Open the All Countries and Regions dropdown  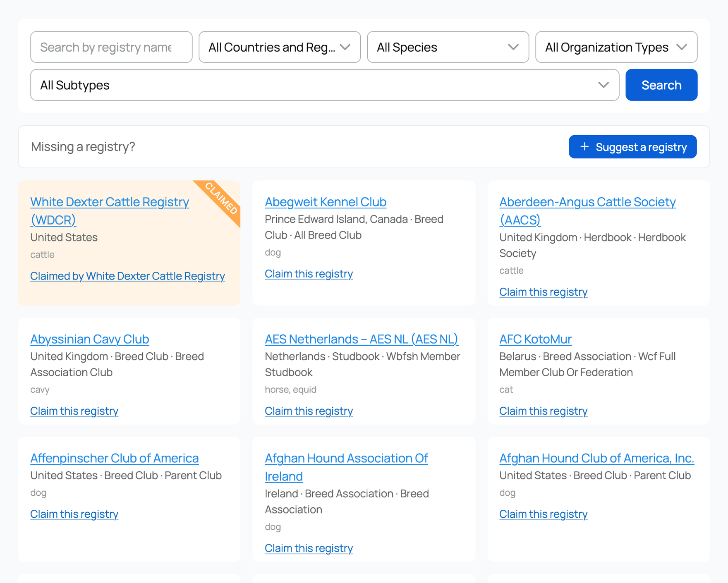(x=280, y=47)
